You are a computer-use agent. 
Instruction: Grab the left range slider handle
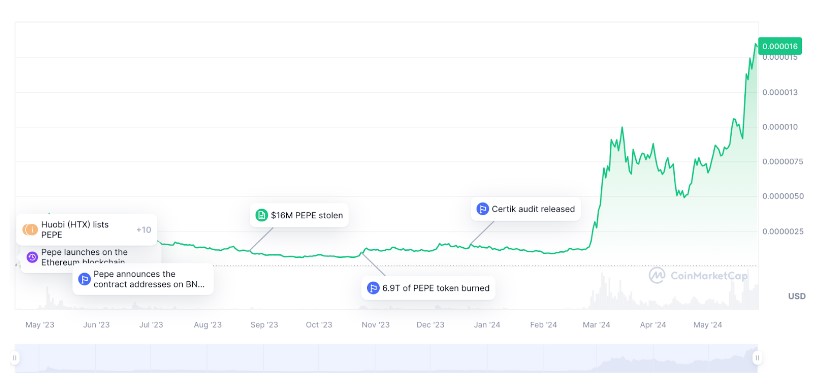click(x=15, y=358)
